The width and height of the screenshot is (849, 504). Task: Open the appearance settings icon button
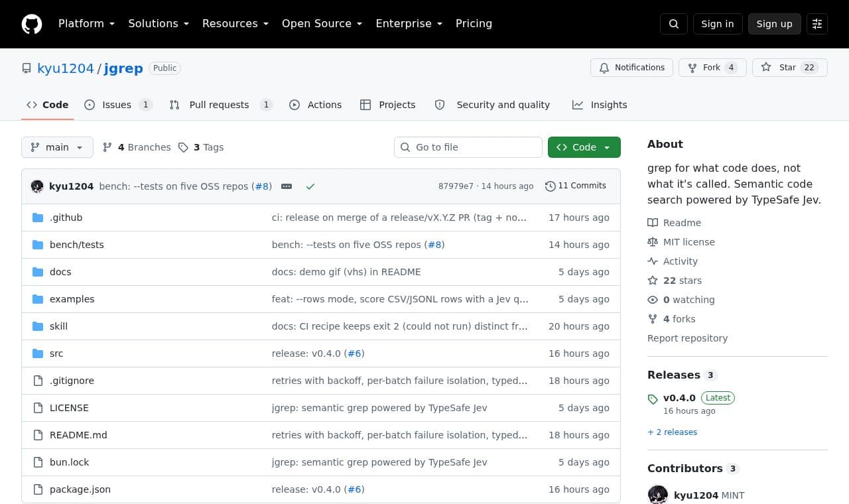tap(817, 24)
